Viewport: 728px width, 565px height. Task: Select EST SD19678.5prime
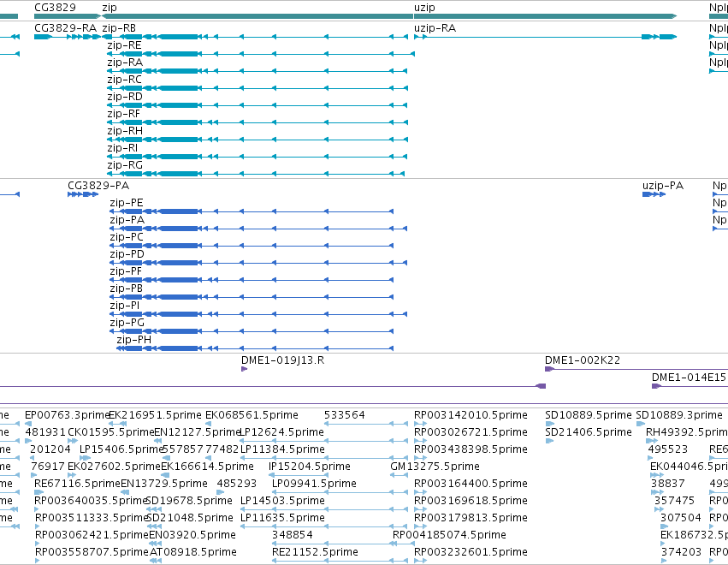pyautogui.click(x=189, y=501)
